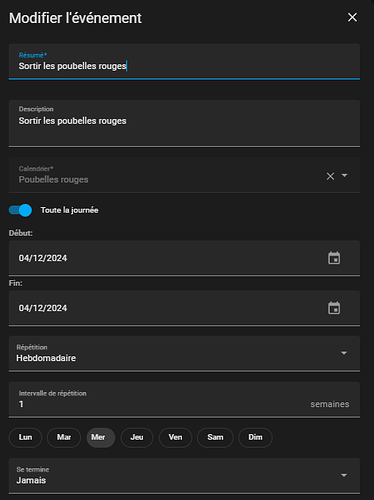Screen dimensions: 374x500
Task: Close the Modifier l'événement dialog
Action: [x=352, y=17]
